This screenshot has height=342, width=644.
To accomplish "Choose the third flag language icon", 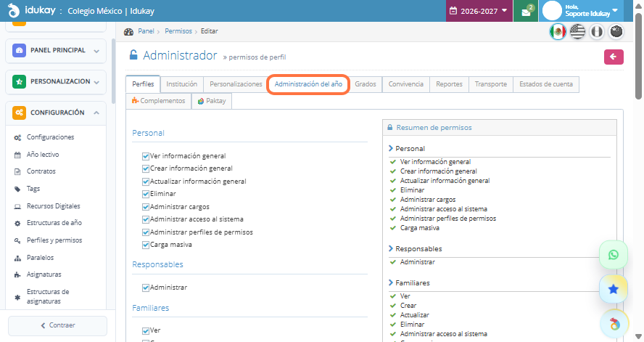I will point(597,32).
